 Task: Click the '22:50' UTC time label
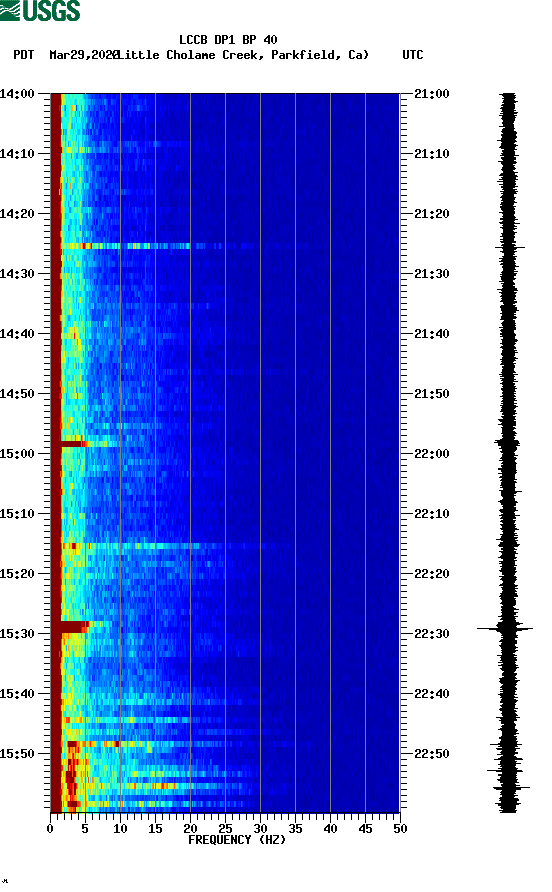tap(432, 754)
